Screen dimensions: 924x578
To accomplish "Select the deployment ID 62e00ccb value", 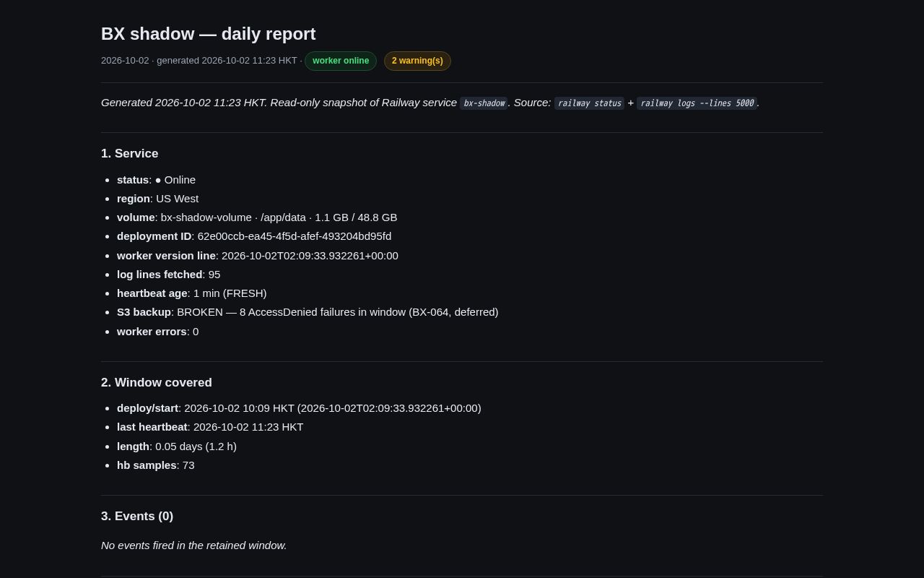I will [295, 236].
